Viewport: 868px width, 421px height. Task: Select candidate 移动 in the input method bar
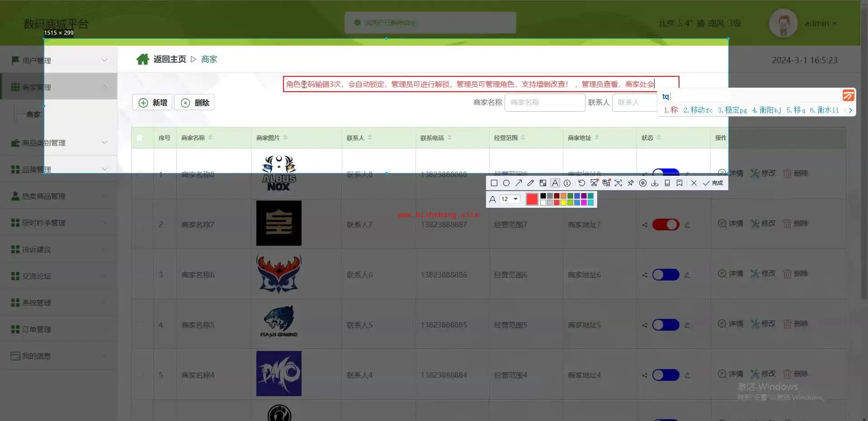pos(698,110)
